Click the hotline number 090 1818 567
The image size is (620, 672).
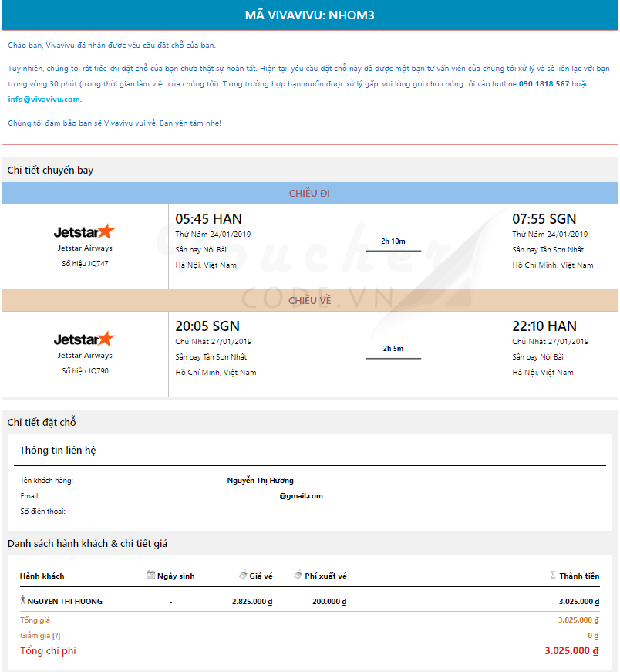click(544, 83)
